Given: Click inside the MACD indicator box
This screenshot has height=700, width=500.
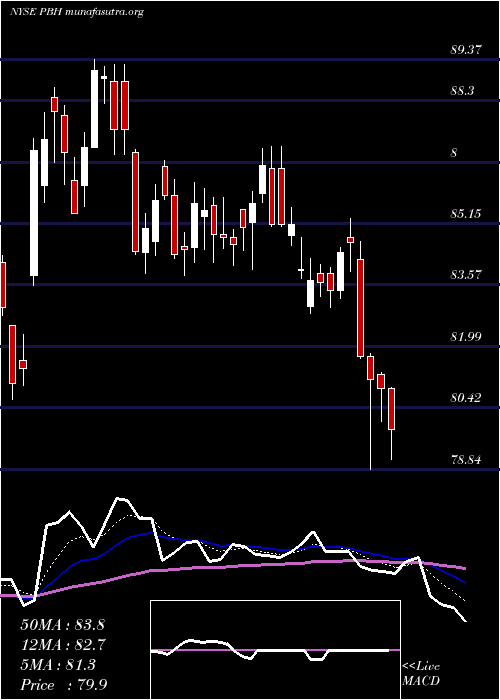Looking at the screenshot, I should (x=275, y=650).
